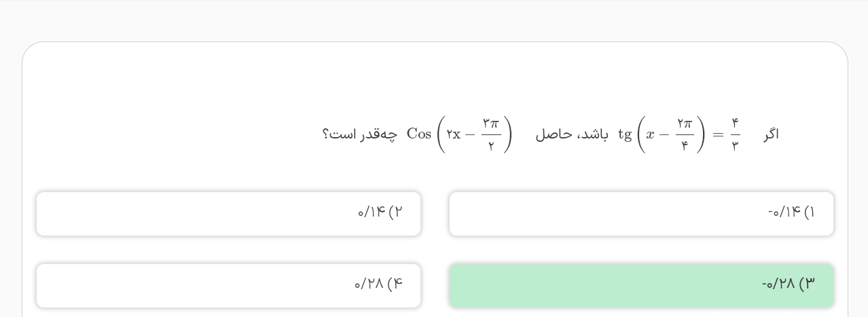
Task: Click the phrase باشد، حاصل
Action: click(x=572, y=134)
